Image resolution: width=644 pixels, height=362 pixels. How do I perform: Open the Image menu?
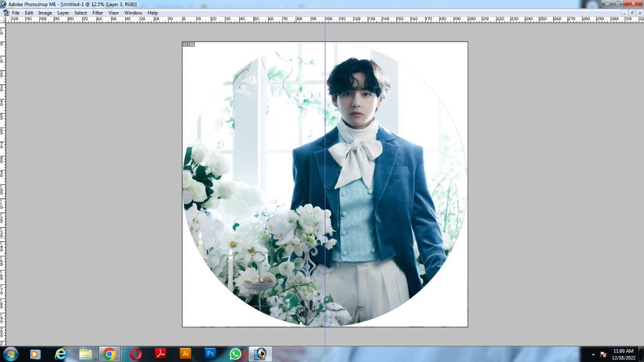pyautogui.click(x=45, y=13)
